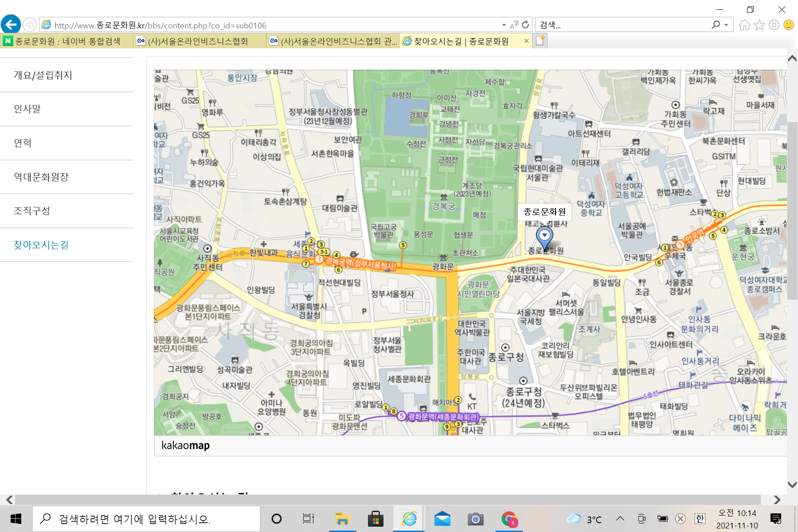Click horizontal scrollbar left arrow
This screenshot has width=798, height=532.
9,500
